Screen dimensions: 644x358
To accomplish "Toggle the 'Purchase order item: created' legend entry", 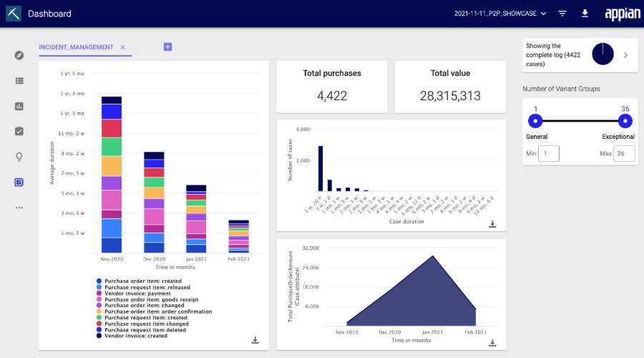I will click(139, 281).
